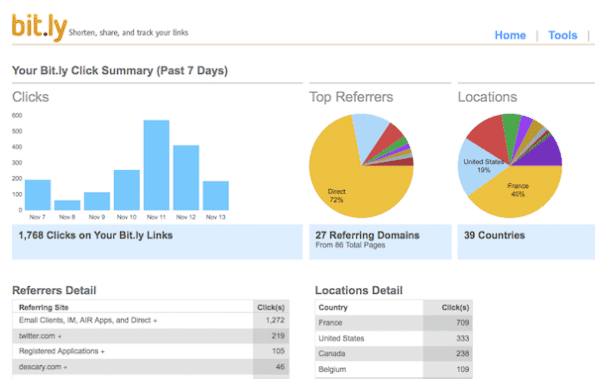The height and width of the screenshot is (379, 595).
Task: Click the United States 19% pie slice
Action: tap(479, 167)
